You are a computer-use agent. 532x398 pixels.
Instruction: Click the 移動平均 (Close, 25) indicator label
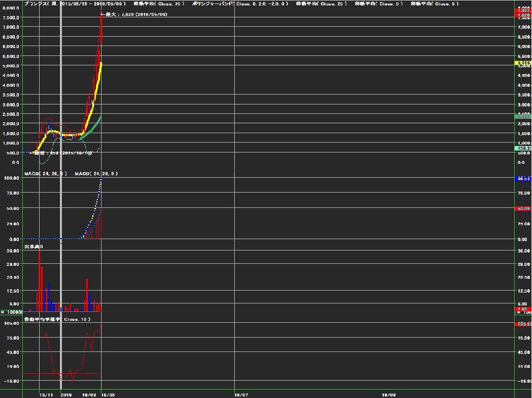click(320, 4)
